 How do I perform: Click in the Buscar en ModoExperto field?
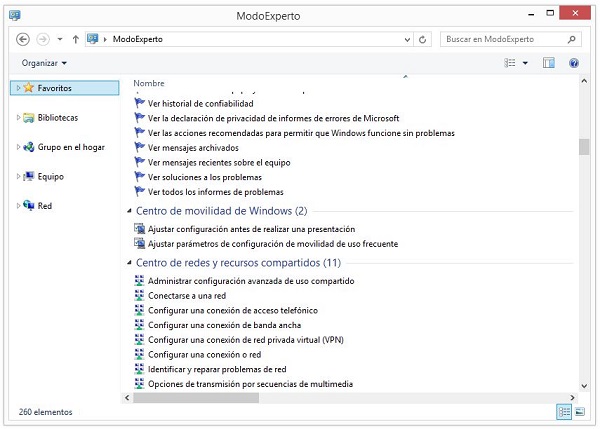coord(500,39)
